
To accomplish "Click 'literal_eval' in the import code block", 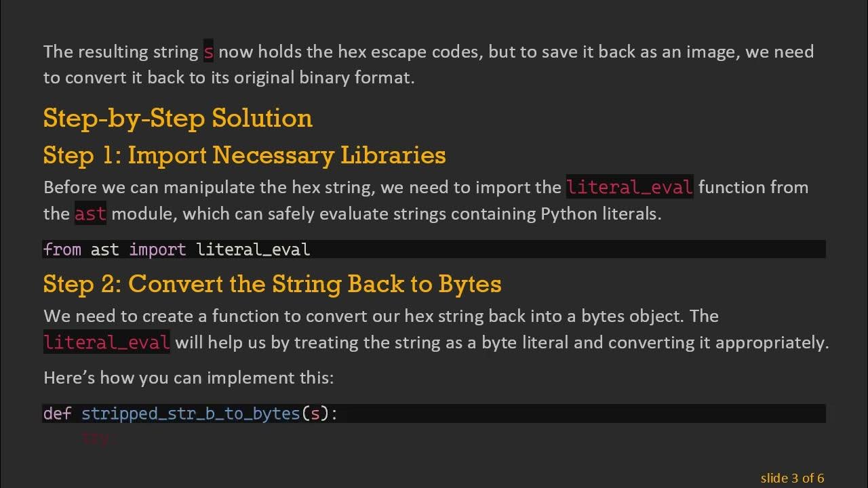I will (253, 249).
